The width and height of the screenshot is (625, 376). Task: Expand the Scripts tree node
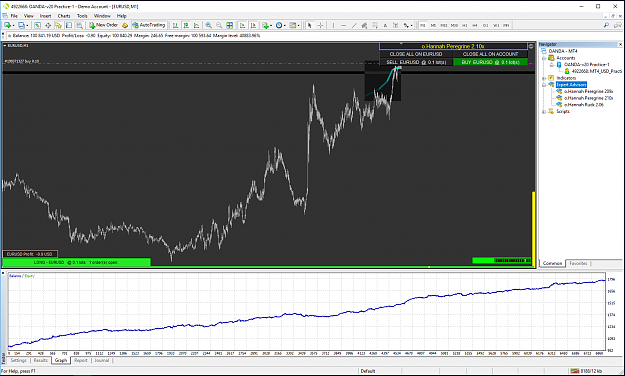[x=544, y=112]
